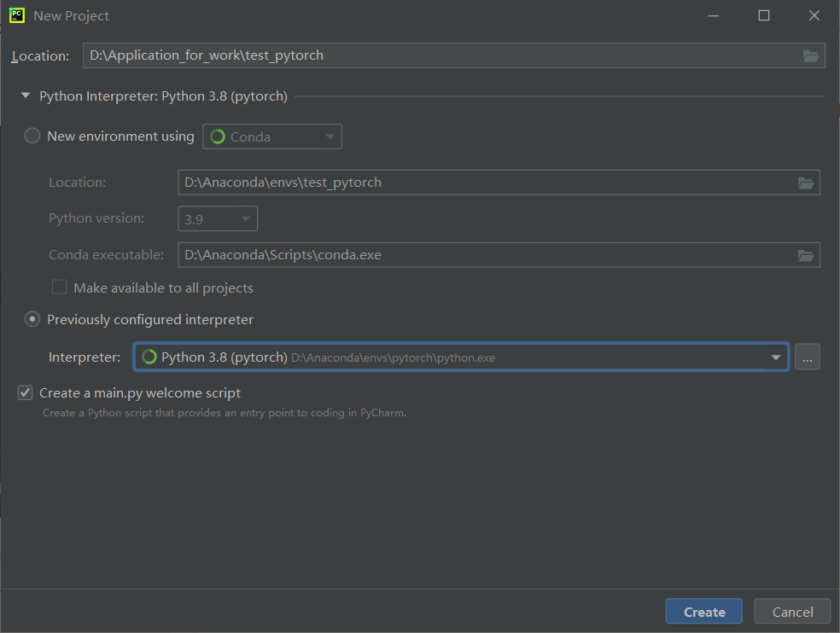This screenshot has height=633, width=840.
Task: Open the Interpreter dropdown arrow
Action: click(x=776, y=357)
